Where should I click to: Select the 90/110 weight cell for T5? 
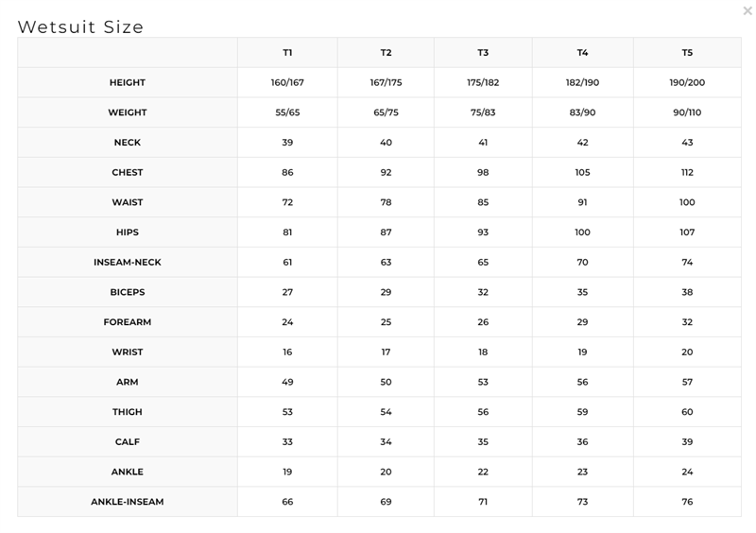pos(687,112)
